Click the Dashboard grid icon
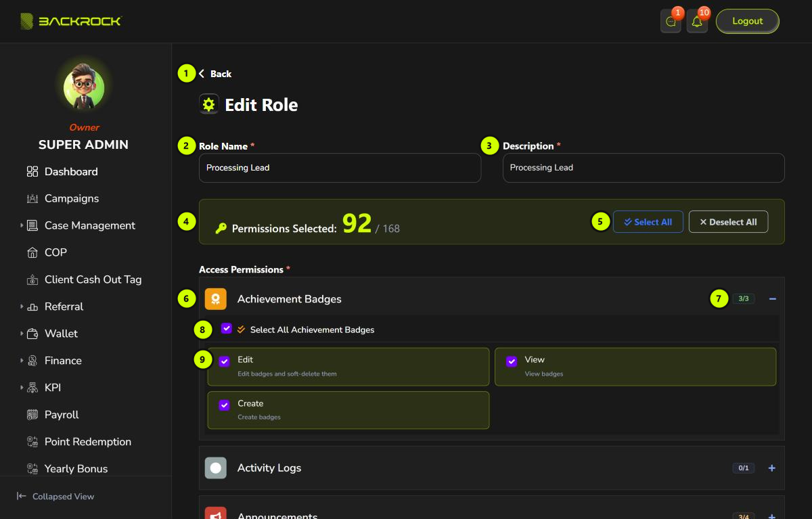The width and height of the screenshot is (812, 519). pos(32,172)
